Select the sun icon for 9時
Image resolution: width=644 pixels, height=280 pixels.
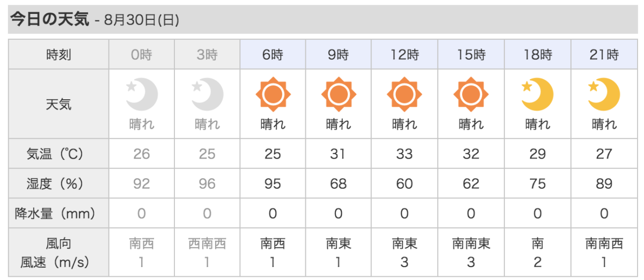point(339,95)
